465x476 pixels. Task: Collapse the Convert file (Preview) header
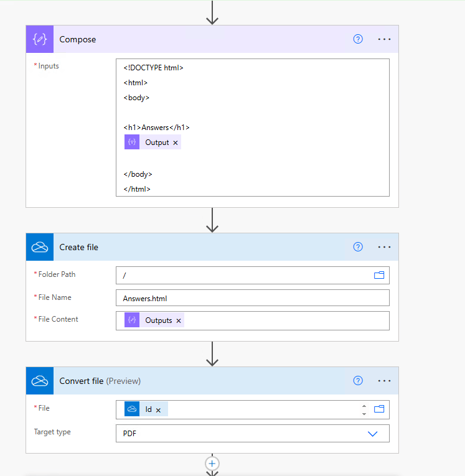pyautogui.click(x=212, y=381)
